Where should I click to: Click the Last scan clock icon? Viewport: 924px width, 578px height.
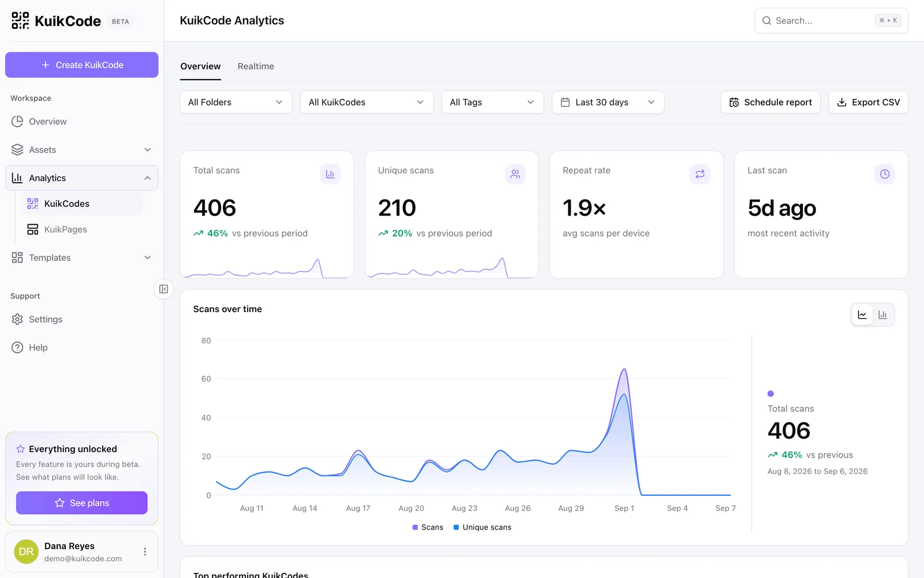point(885,174)
